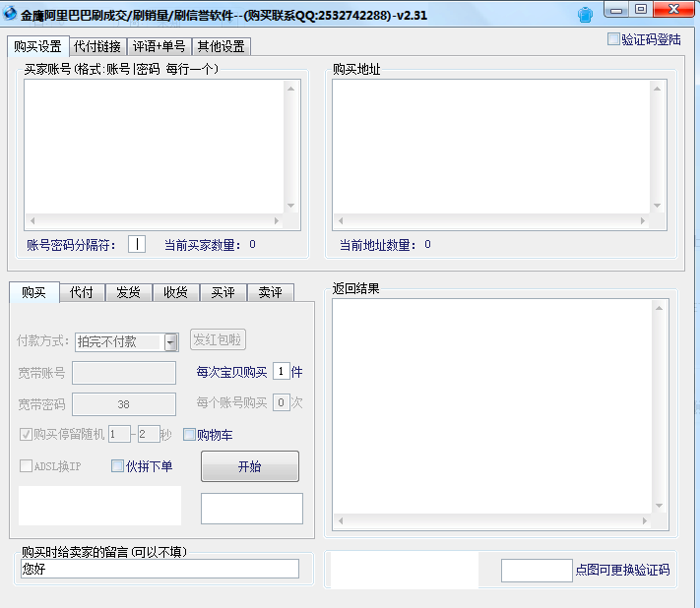Click right arrow of 返回结果 horizontal scrollbar

pyautogui.click(x=645, y=521)
